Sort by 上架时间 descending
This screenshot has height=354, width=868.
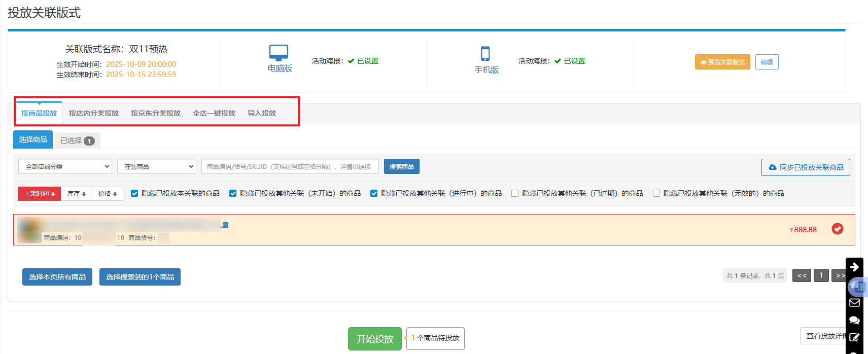point(40,194)
